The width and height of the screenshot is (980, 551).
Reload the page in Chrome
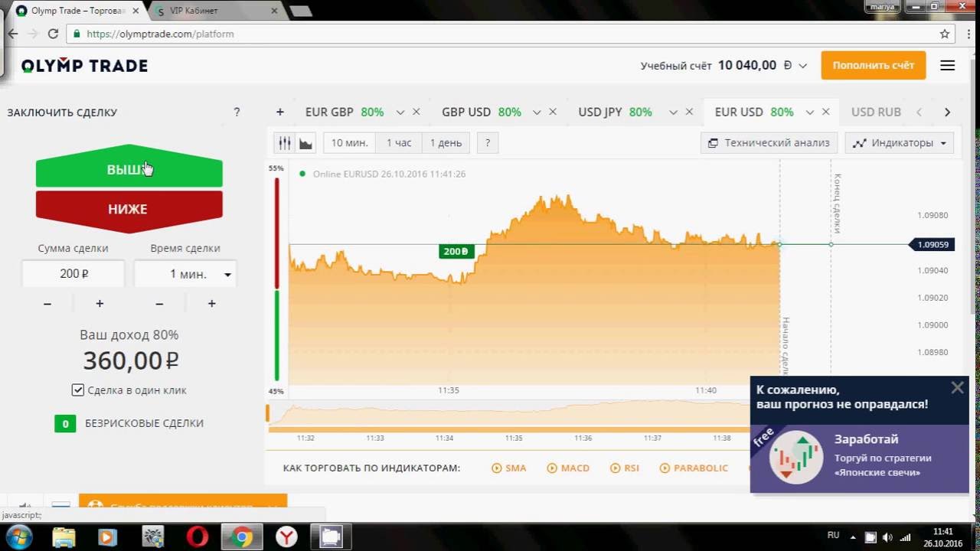coord(53,34)
